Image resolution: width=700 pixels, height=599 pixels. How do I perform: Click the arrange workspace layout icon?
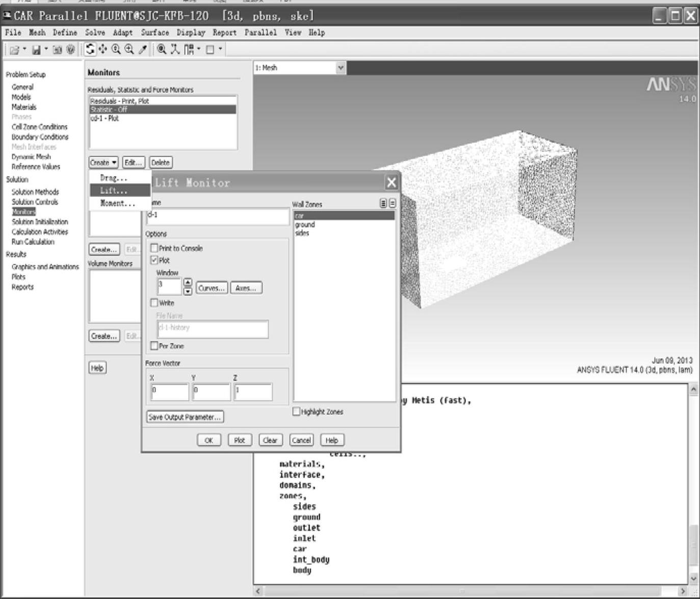click(x=189, y=49)
